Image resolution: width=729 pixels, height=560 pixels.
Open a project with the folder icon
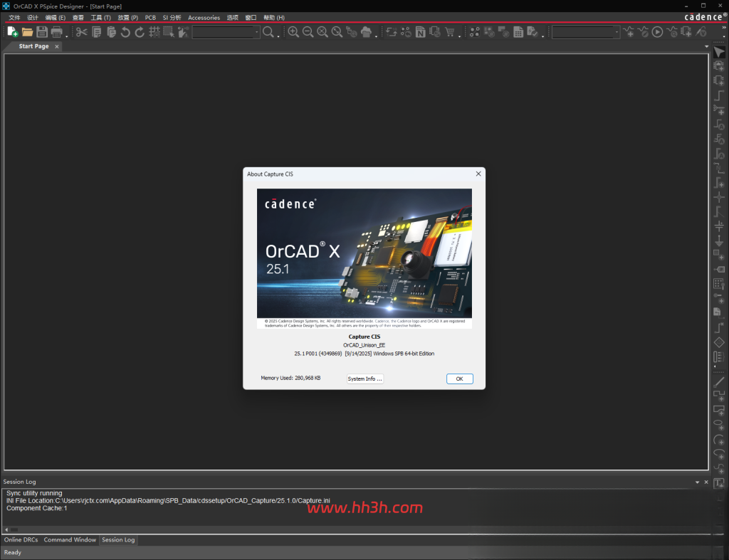click(x=28, y=32)
